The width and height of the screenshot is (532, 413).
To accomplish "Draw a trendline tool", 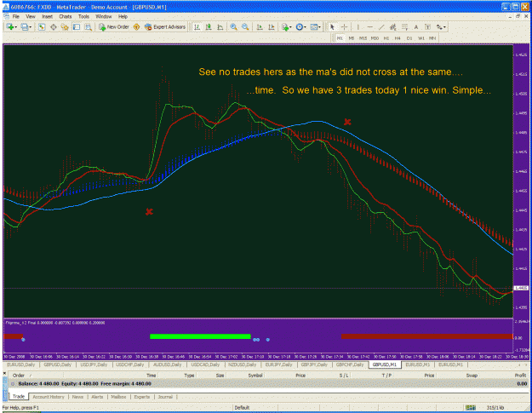I will pos(381,27).
